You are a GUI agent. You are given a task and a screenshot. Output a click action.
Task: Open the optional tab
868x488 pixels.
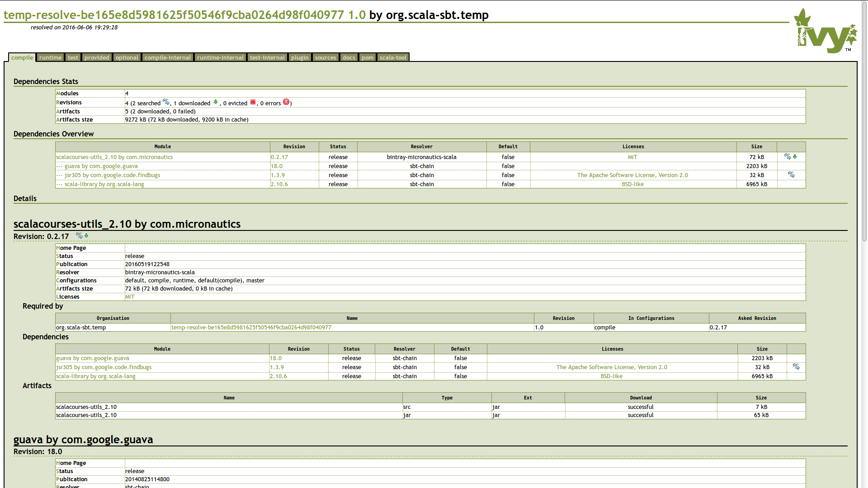click(x=127, y=57)
